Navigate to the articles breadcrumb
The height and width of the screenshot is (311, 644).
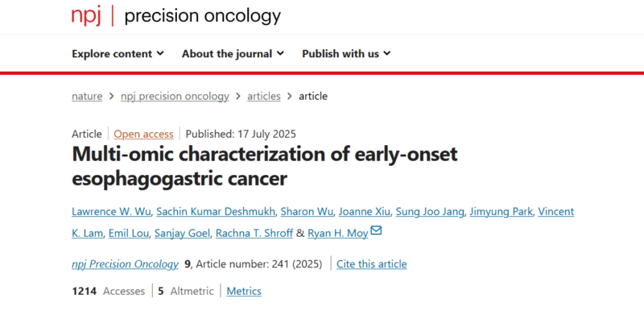click(x=264, y=97)
